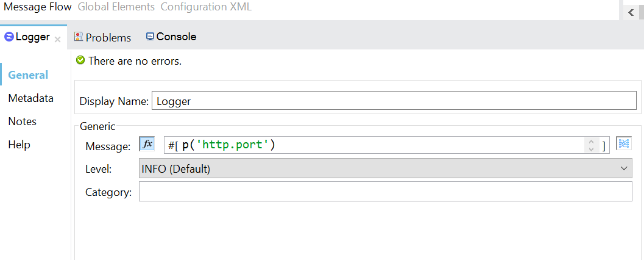Open the Metadata section
This screenshot has height=260, width=644.
pyautogui.click(x=30, y=98)
